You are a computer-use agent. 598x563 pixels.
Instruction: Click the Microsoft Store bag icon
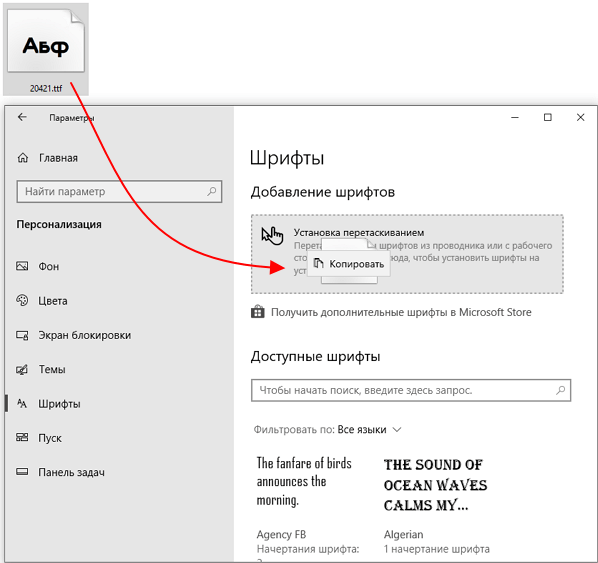(x=258, y=312)
